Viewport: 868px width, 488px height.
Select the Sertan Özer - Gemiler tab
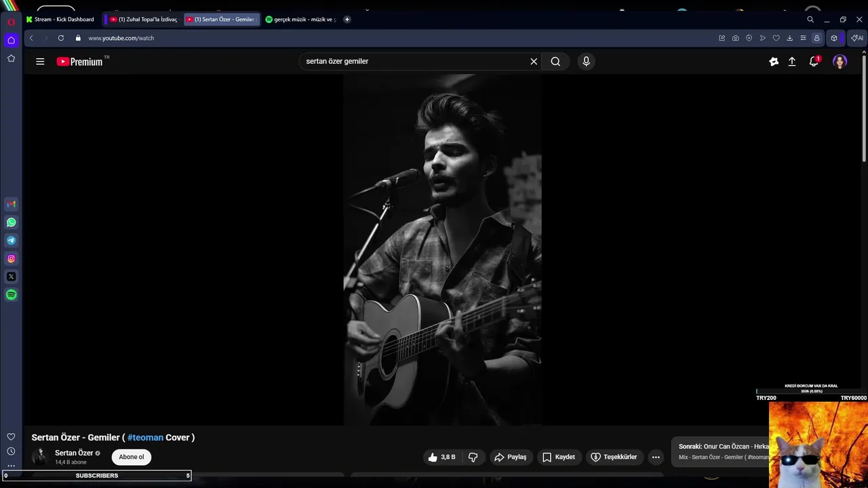click(x=222, y=20)
